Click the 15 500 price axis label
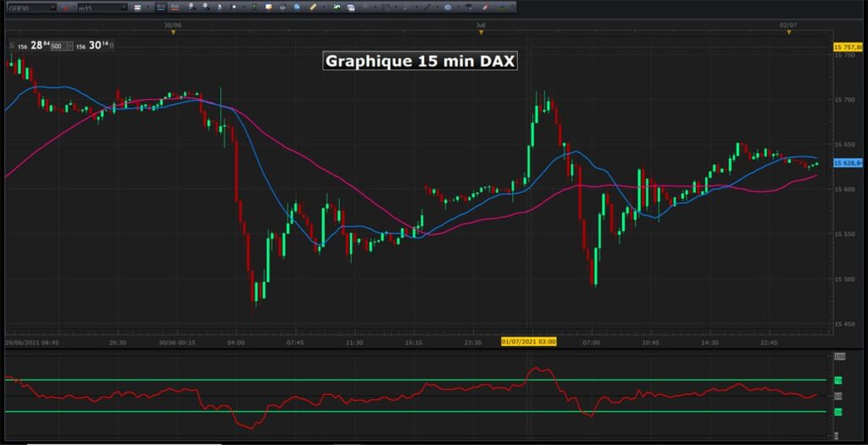Image resolution: width=868 pixels, height=445 pixels. (845, 279)
